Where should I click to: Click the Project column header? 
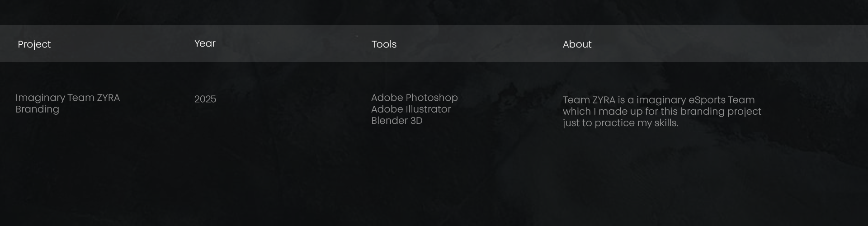(34, 44)
